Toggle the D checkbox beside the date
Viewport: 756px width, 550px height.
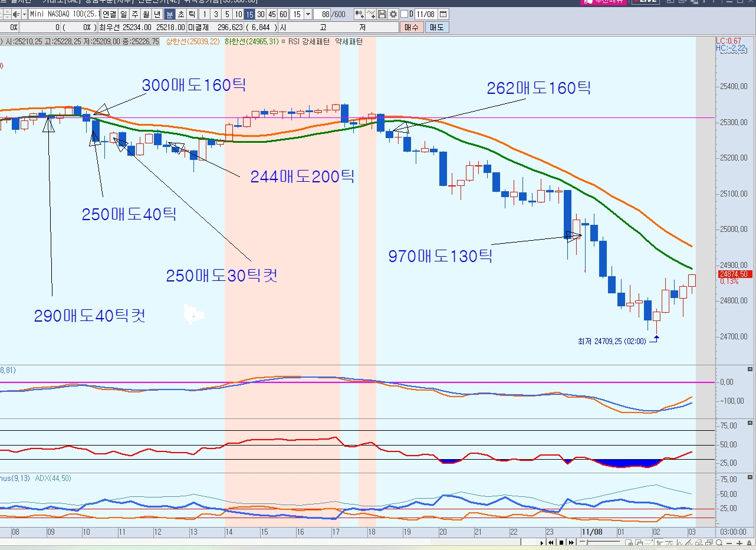point(404,14)
